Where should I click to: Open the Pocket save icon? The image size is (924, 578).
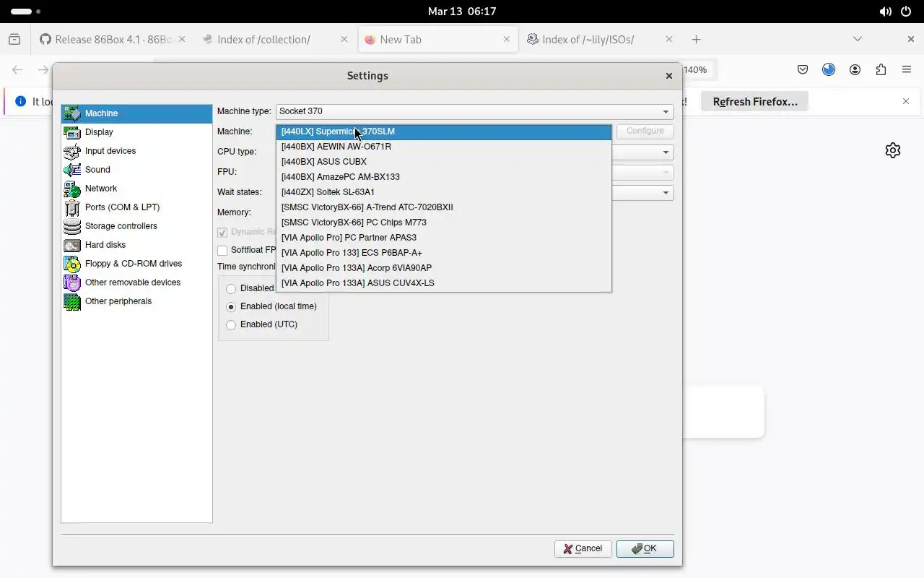(803, 70)
